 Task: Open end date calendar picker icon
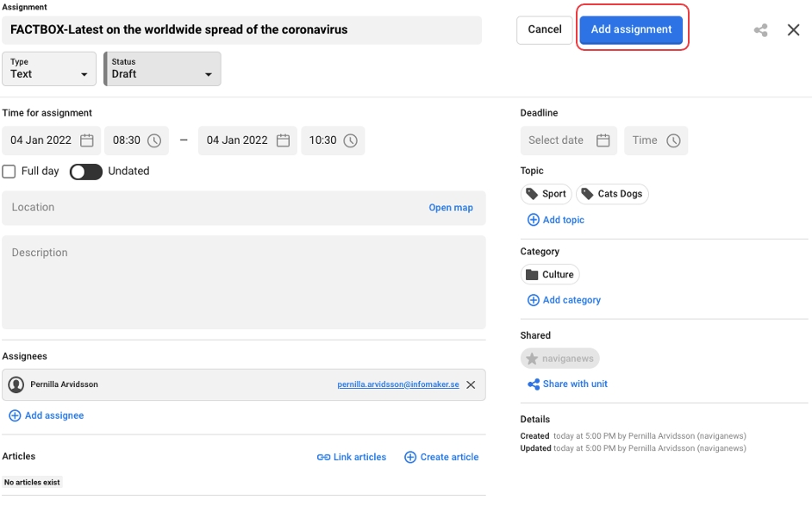click(x=283, y=141)
